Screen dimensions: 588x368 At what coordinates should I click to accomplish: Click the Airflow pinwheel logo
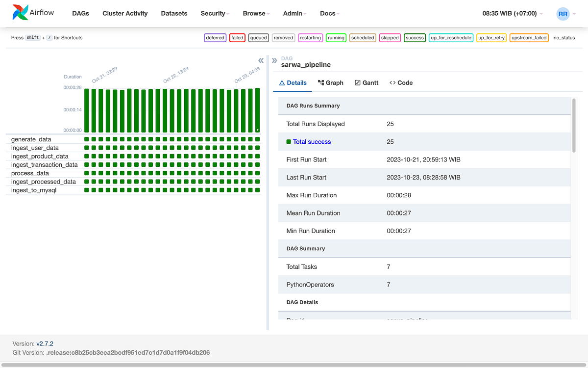(21, 13)
